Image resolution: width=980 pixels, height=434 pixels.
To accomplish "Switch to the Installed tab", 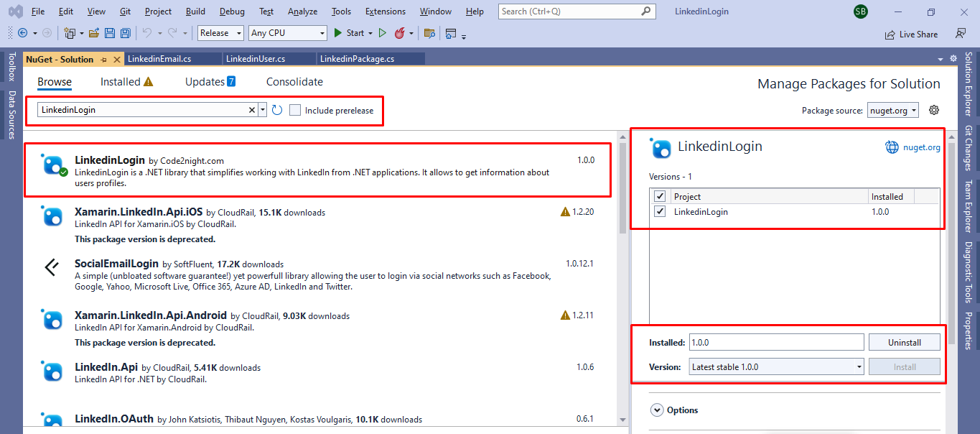I will pos(126,82).
